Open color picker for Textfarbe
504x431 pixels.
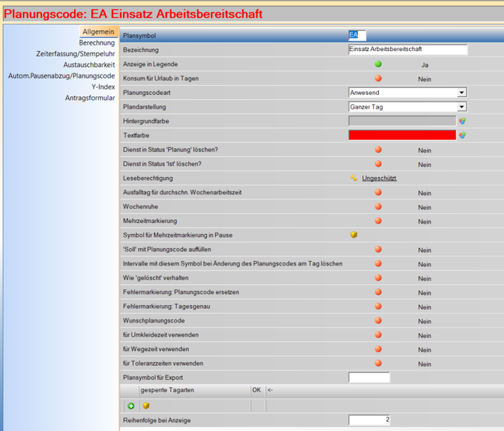click(462, 135)
